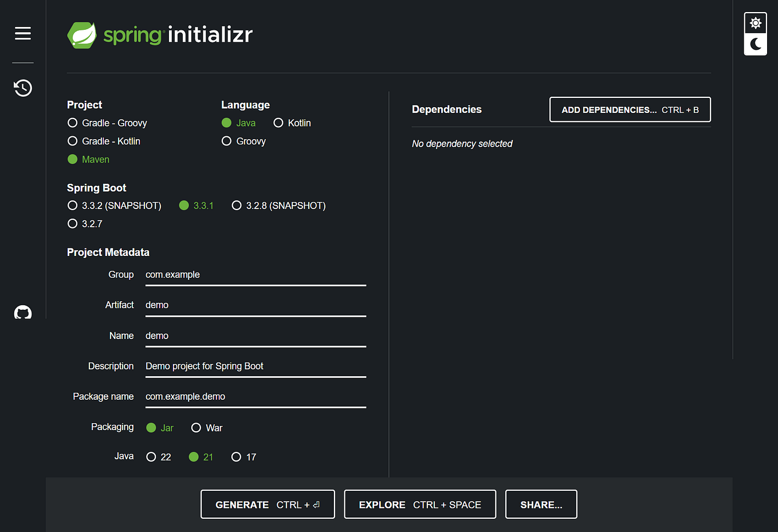
Task: Select Spring Boot 3.3.2 (SNAPSHOT)
Action: (114, 206)
